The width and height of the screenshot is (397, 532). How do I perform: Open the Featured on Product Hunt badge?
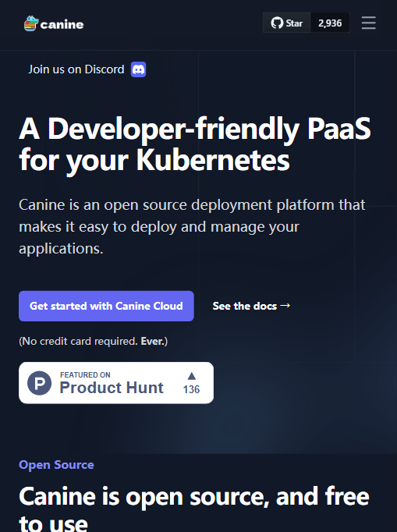[116, 383]
